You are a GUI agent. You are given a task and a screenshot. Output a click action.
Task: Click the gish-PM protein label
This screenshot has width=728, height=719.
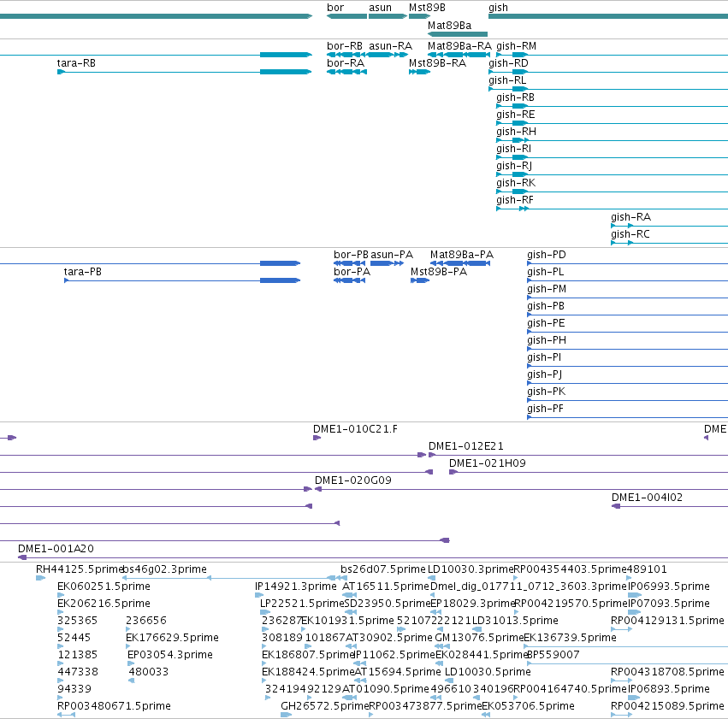[x=547, y=289]
